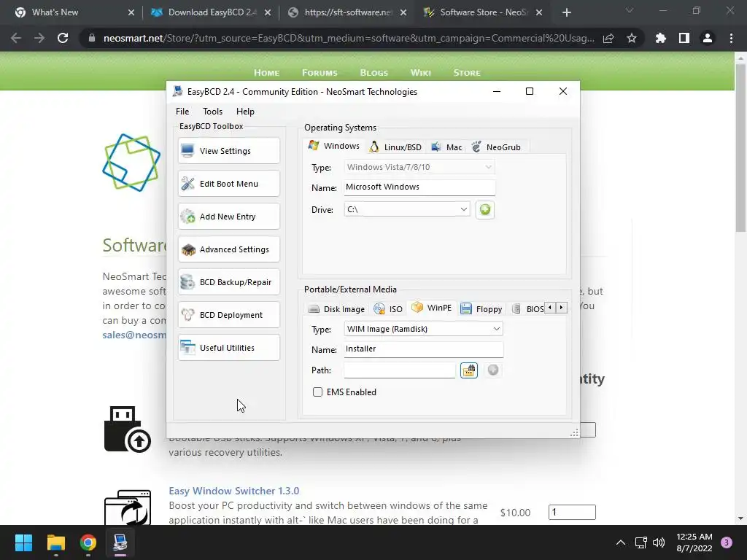Viewport: 747px width, 560px height.
Task: Open the volume speaker tray icon
Action: point(659,542)
